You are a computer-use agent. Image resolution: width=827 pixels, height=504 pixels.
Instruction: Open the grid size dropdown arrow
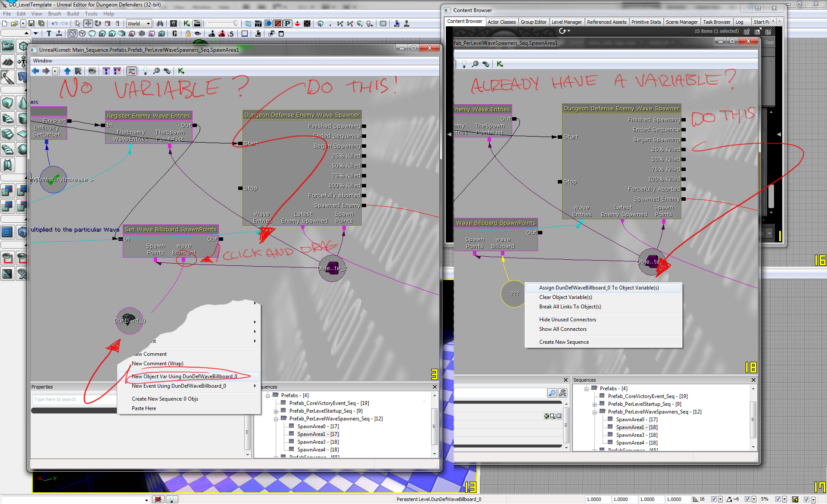point(720,499)
